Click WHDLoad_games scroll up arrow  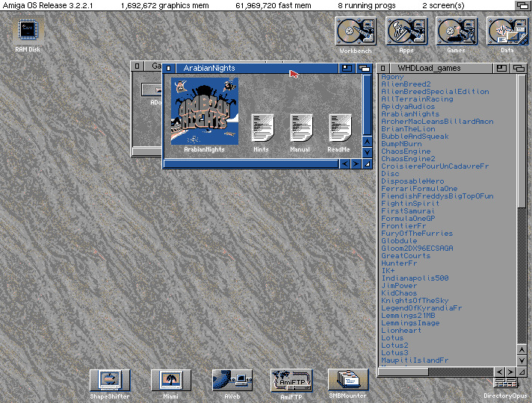[522, 349]
